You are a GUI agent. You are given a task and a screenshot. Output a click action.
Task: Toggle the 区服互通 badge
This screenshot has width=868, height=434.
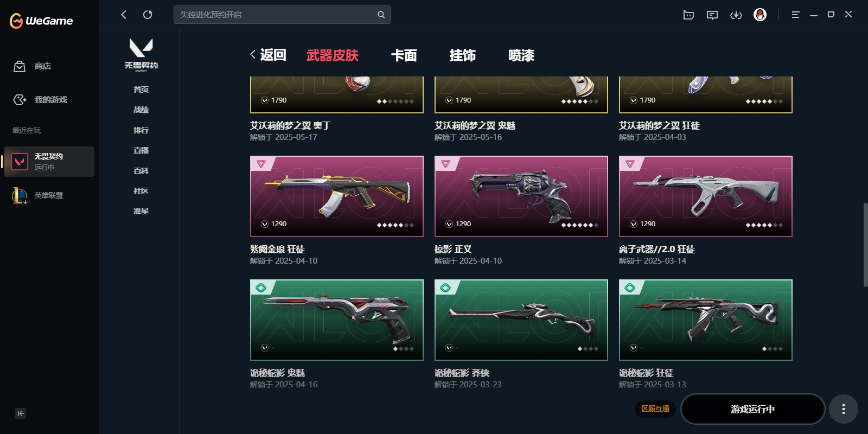(655, 409)
